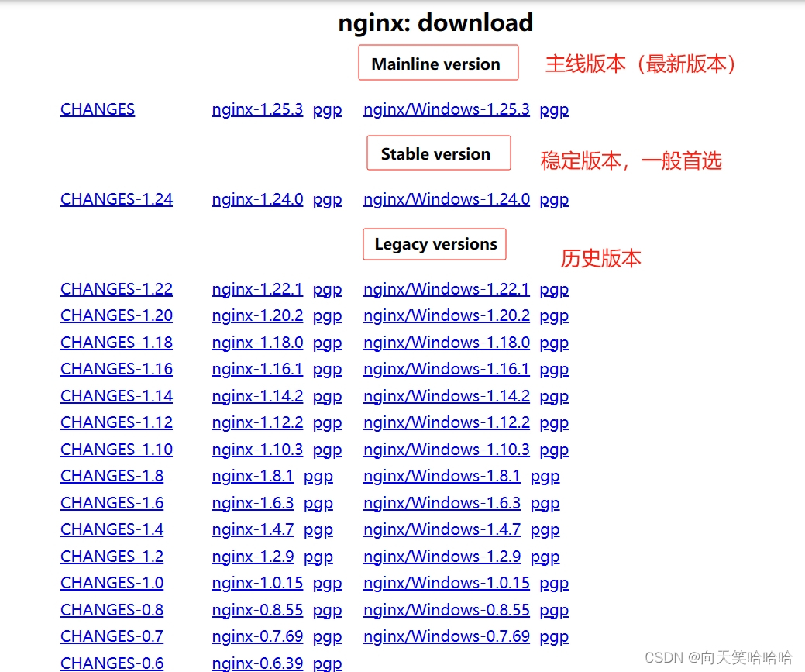Download stable nginx-1.24.0 source

click(x=257, y=199)
